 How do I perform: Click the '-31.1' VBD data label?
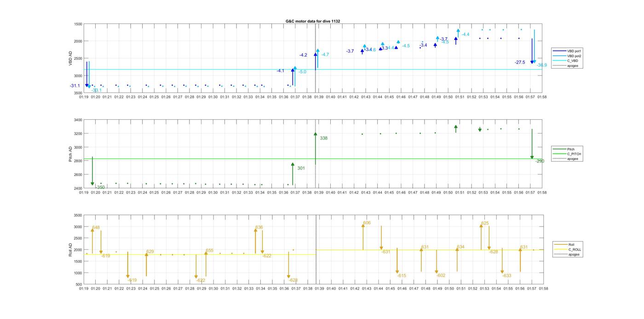(x=75, y=86)
